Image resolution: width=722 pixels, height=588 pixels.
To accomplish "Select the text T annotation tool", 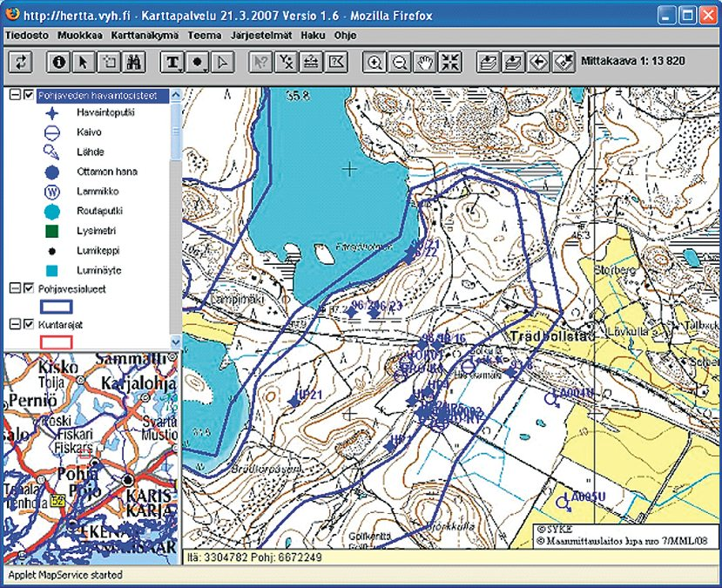I will (x=172, y=62).
